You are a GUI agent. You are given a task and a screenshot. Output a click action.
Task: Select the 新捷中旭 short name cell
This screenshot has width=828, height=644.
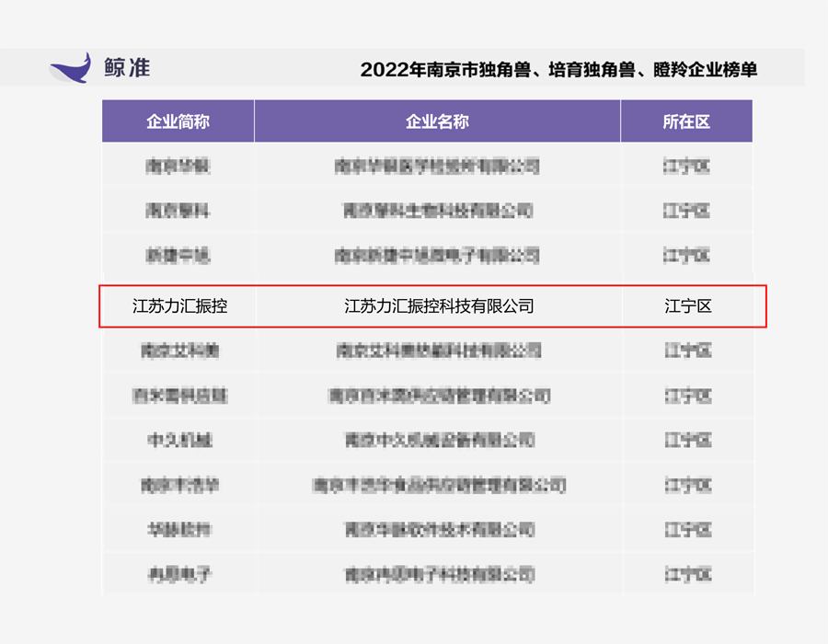coord(179,255)
